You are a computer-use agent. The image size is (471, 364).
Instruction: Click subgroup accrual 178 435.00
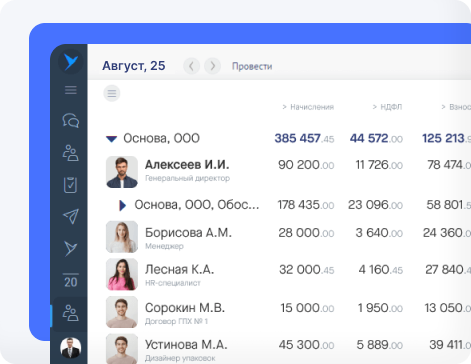click(x=306, y=205)
